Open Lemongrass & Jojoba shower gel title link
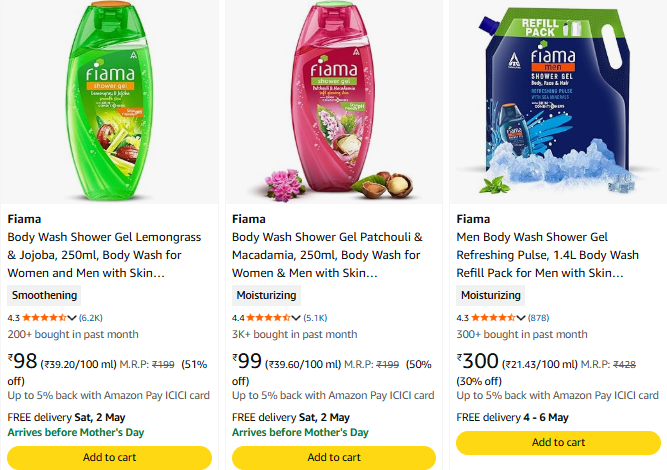The height and width of the screenshot is (470, 667). coord(105,254)
